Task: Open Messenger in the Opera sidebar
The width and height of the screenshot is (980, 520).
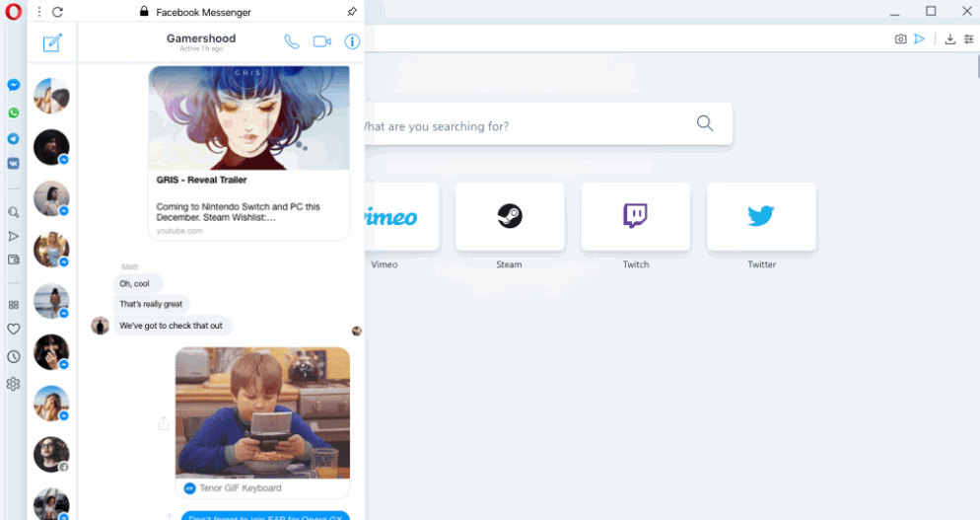Action: point(13,85)
